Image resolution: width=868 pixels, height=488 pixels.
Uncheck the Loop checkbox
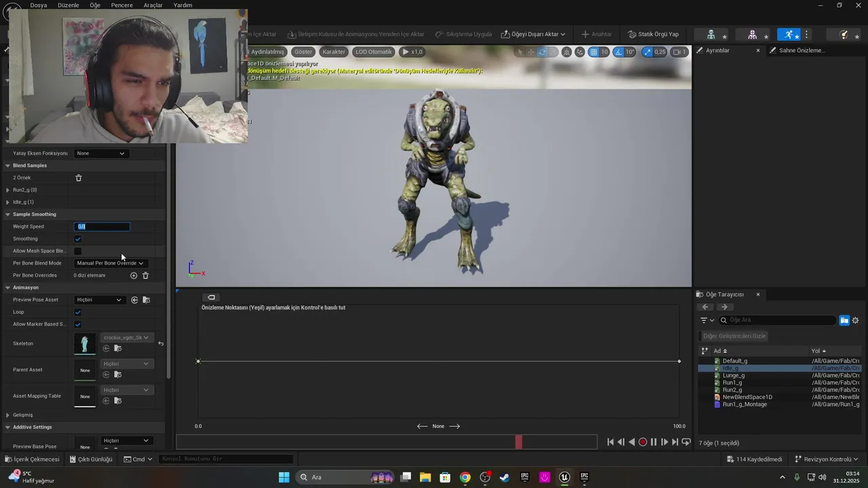(78, 312)
